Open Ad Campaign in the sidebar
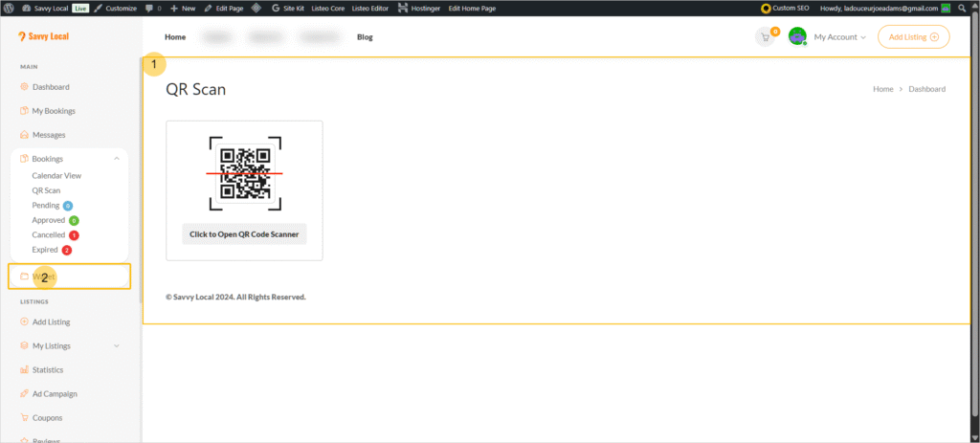Image resolution: width=980 pixels, height=443 pixels. coord(54,393)
